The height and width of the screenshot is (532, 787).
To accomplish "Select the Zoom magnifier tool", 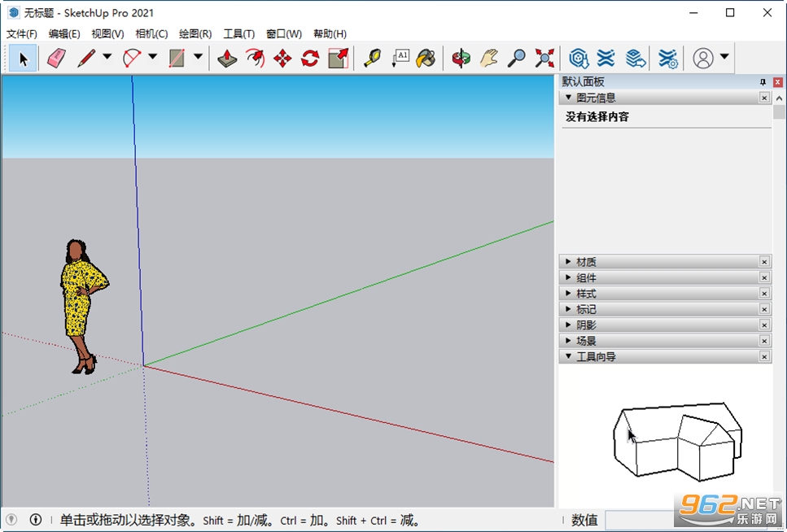I will pos(517,59).
